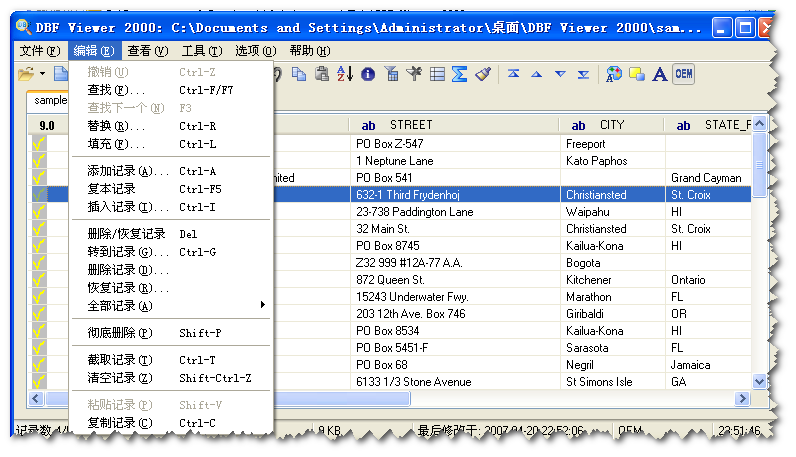The height and width of the screenshot is (457, 796).
Task: Open the 选项(O) menu
Action: tap(256, 51)
